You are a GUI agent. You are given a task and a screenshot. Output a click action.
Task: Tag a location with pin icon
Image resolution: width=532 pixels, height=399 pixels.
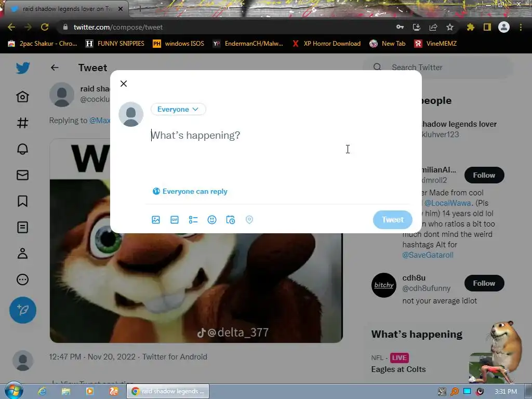coord(249,220)
